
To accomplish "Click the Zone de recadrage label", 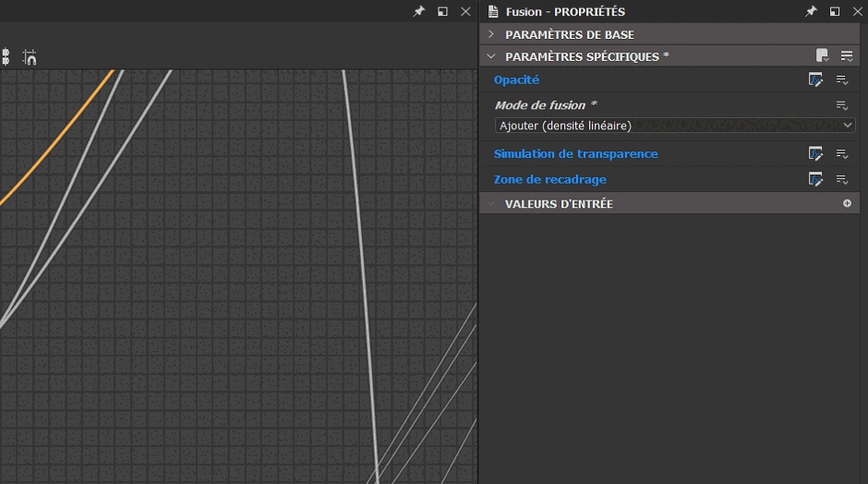I will click(549, 180).
